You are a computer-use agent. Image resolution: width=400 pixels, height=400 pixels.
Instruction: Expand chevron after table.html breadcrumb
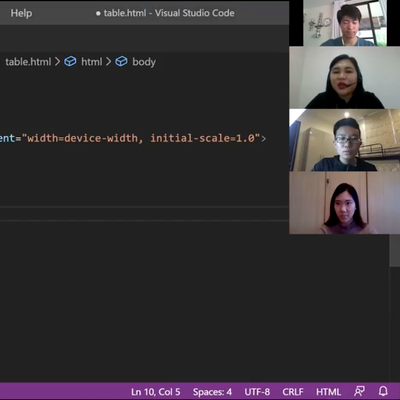pos(57,62)
